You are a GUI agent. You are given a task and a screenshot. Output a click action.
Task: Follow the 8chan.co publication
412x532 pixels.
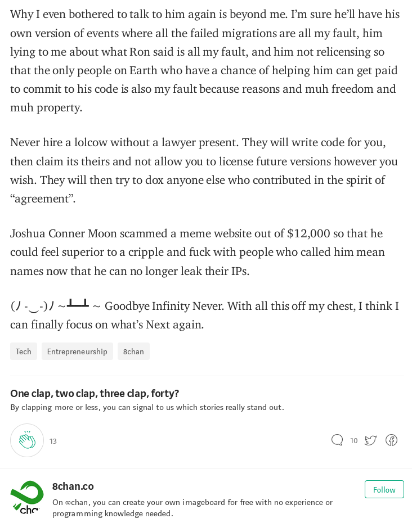(x=384, y=489)
